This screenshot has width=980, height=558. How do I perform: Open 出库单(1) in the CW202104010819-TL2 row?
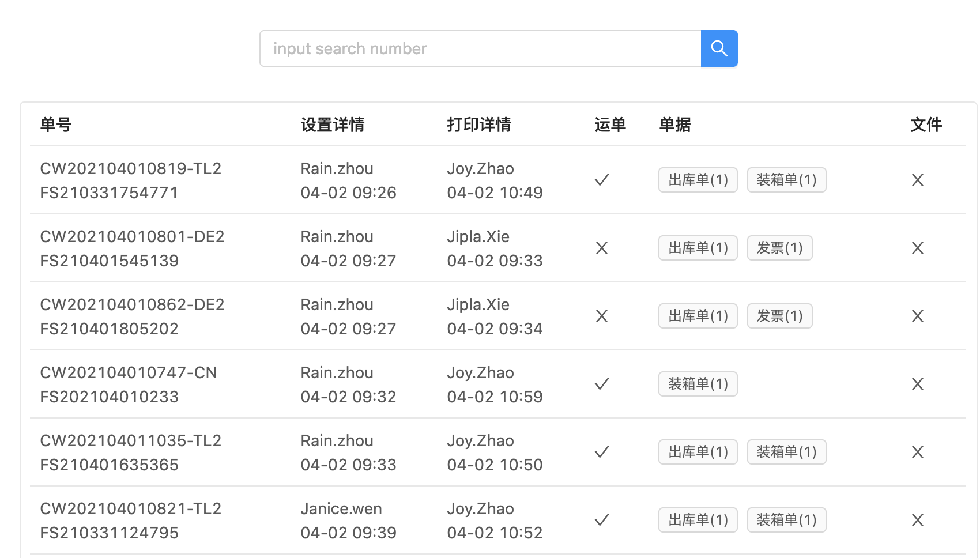coord(698,180)
